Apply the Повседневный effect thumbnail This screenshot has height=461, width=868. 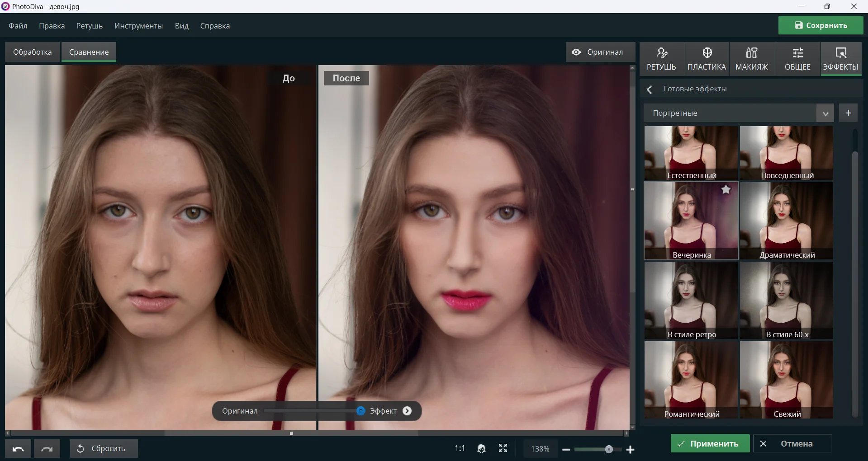pos(787,153)
